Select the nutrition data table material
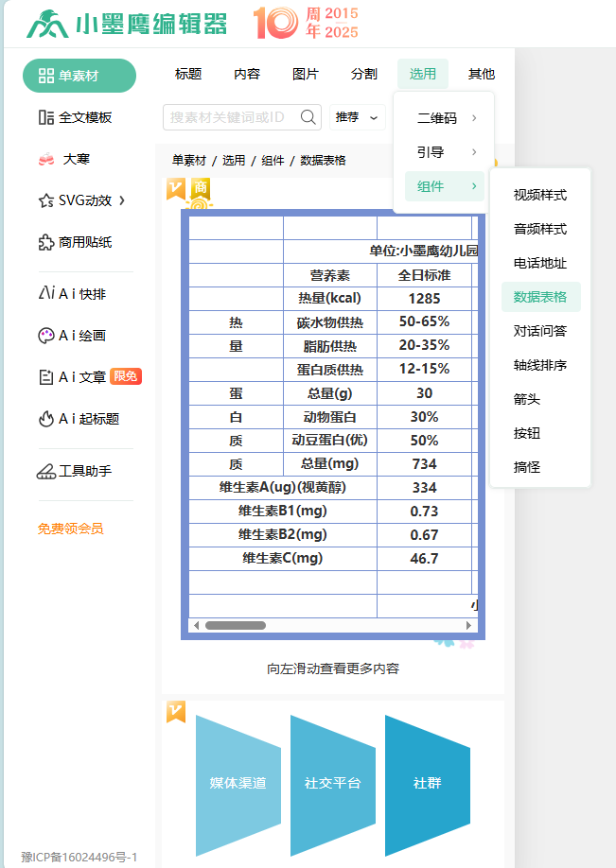This screenshot has width=616, height=868. (333, 425)
